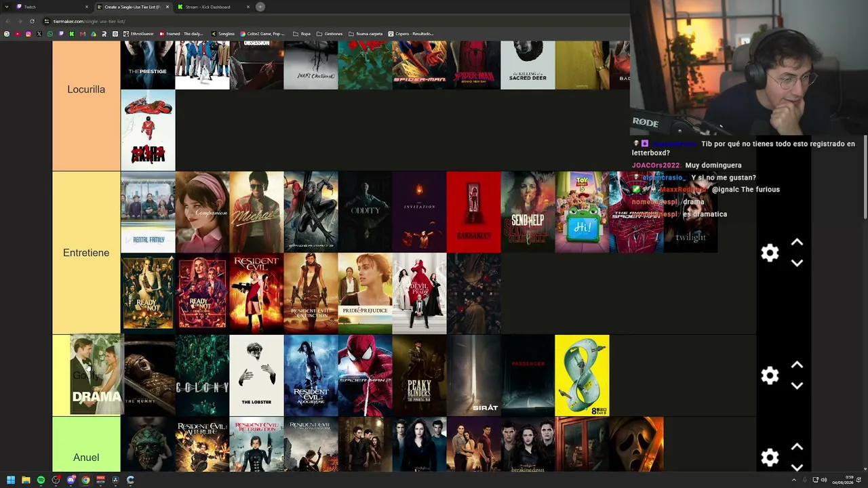
Task: Select the Resident Evil Extinction poster
Action: [311, 293]
